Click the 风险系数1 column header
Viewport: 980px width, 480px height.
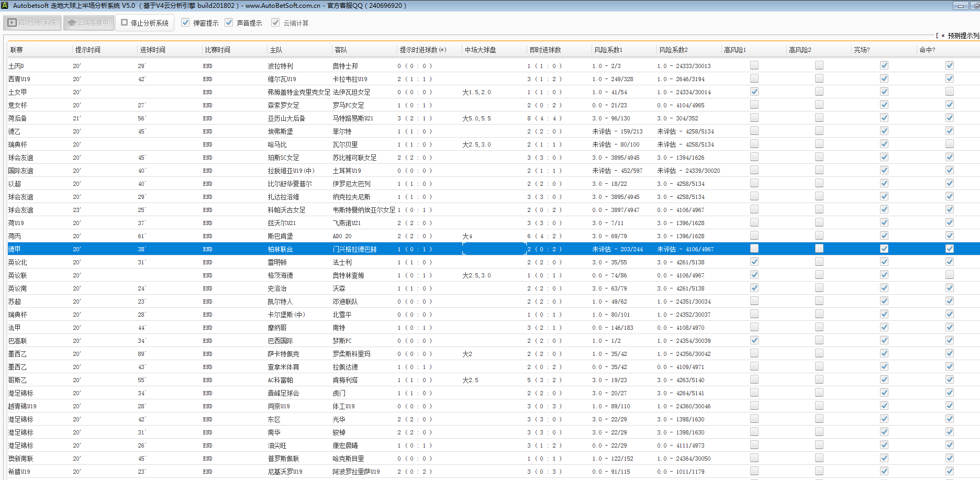coord(608,50)
